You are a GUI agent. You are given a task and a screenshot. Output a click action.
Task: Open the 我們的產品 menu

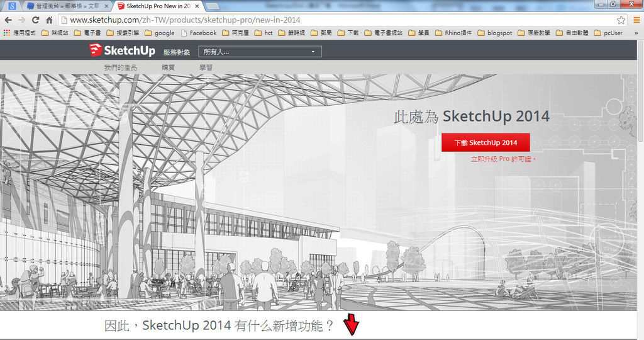(x=120, y=67)
